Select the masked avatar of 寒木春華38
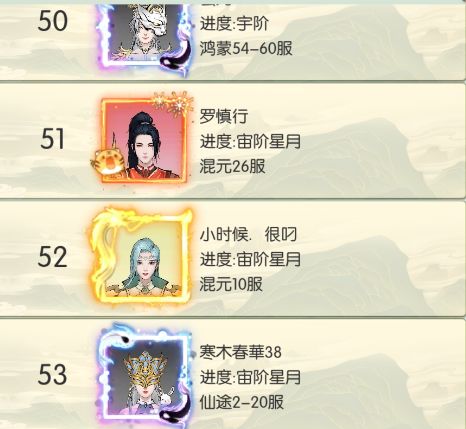 click(145, 375)
